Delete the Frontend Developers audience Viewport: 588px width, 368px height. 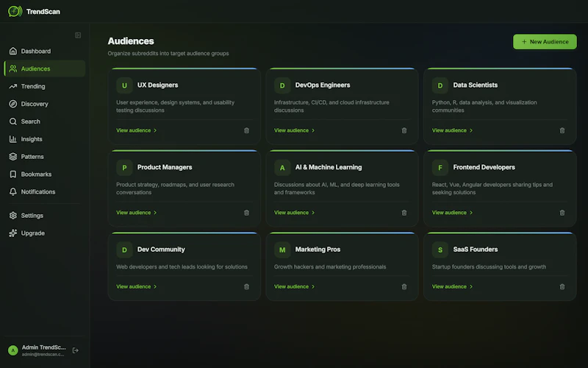pyautogui.click(x=562, y=213)
